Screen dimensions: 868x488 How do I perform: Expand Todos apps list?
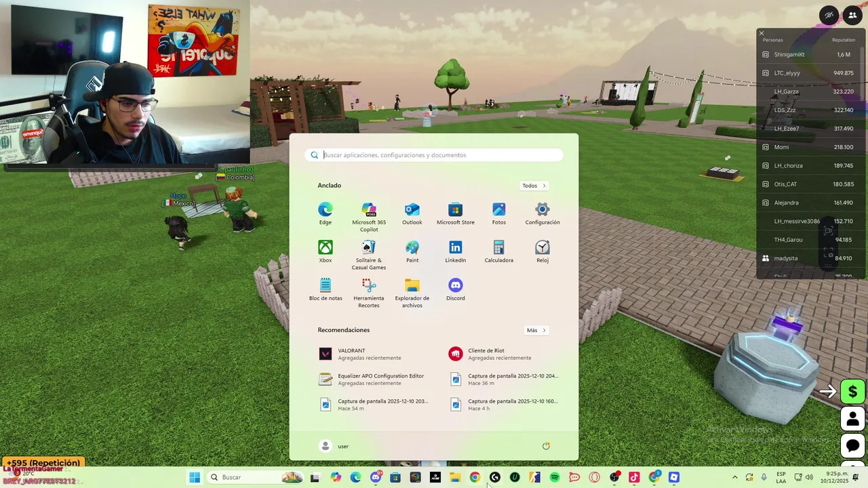click(534, 186)
